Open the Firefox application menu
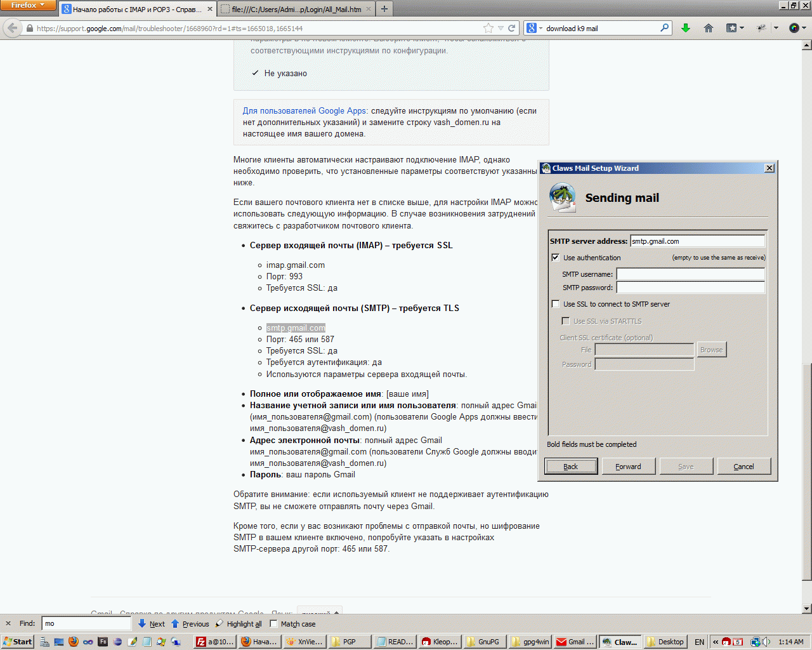The width and height of the screenshot is (812, 650). [x=28, y=6]
